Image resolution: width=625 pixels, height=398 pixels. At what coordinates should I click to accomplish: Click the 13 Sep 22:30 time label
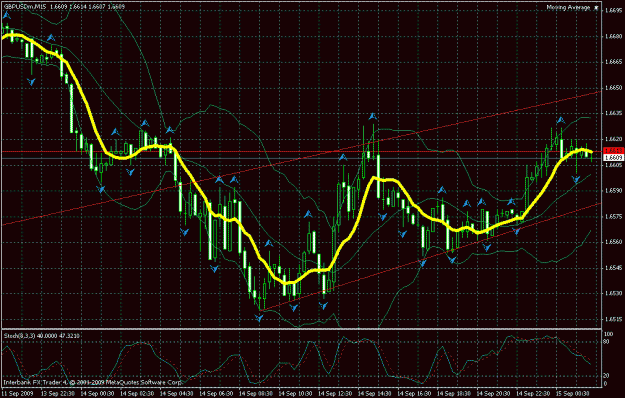point(58,393)
